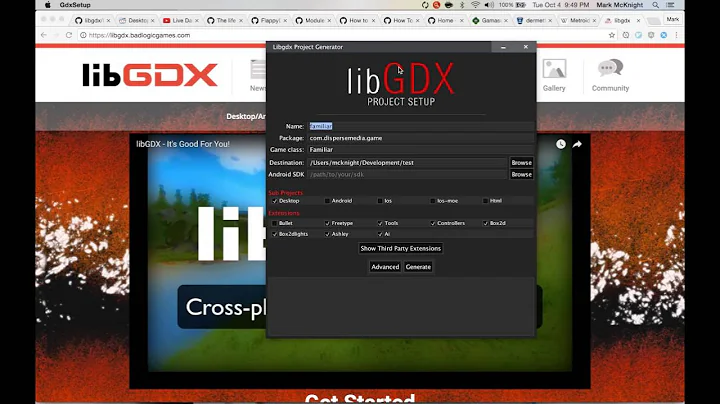Open the Chrome three-dot menu

[x=676, y=35]
